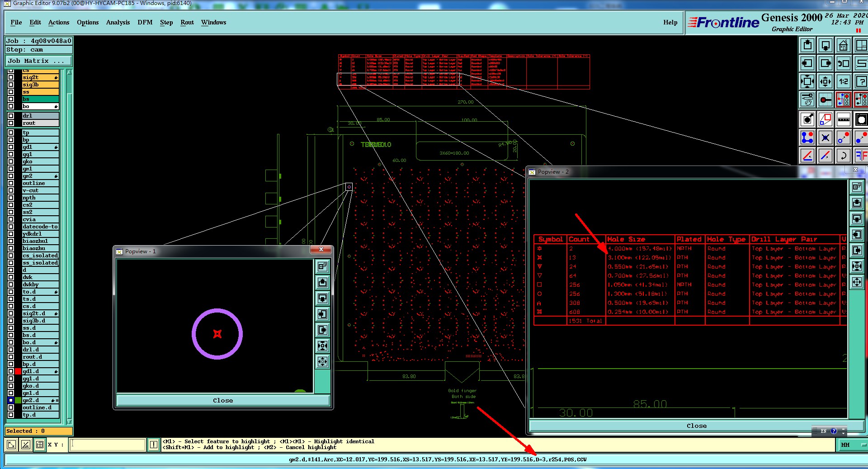Click the Zoom out shrink icon

point(826,81)
